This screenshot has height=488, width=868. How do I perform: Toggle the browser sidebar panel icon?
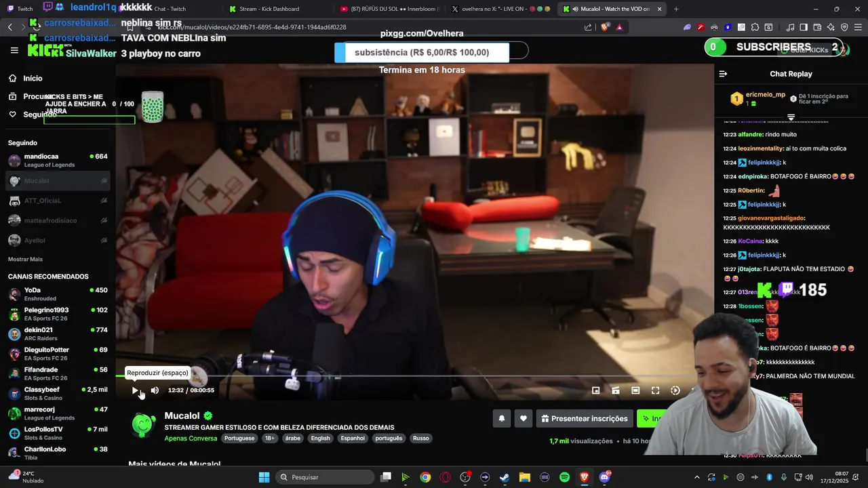point(804,27)
